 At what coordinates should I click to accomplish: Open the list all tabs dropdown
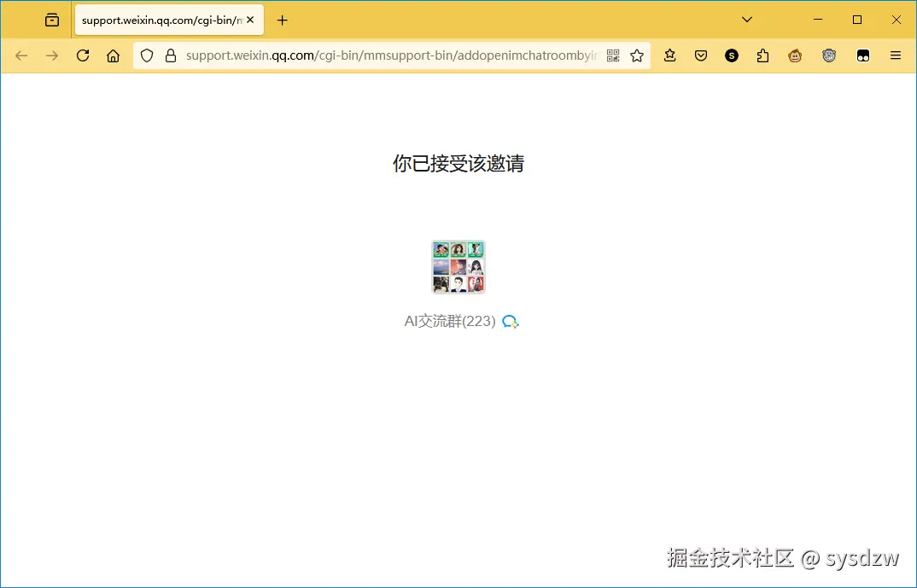tap(746, 19)
